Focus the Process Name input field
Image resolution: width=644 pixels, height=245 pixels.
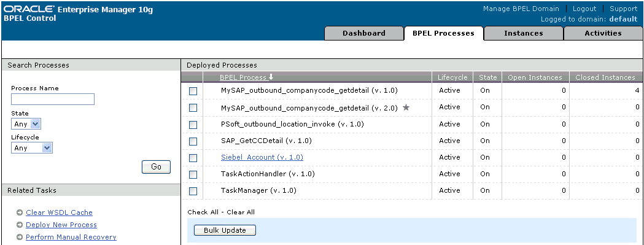(x=53, y=99)
